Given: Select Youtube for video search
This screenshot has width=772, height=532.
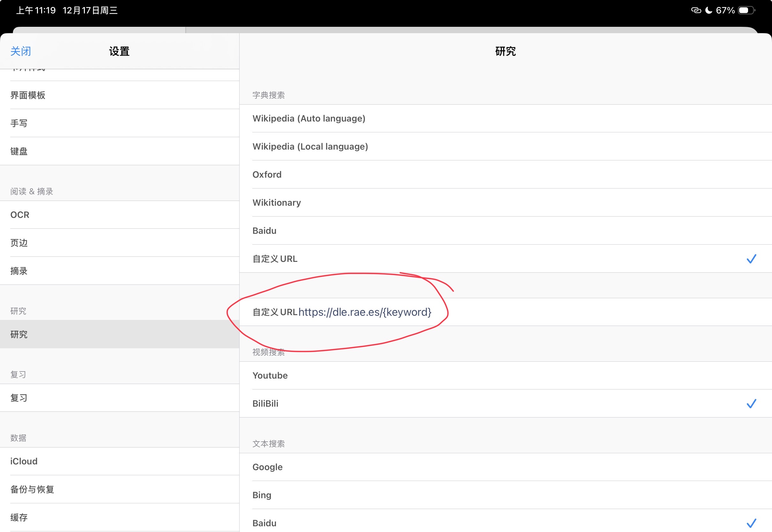Looking at the screenshot, I should pos(270,376).
